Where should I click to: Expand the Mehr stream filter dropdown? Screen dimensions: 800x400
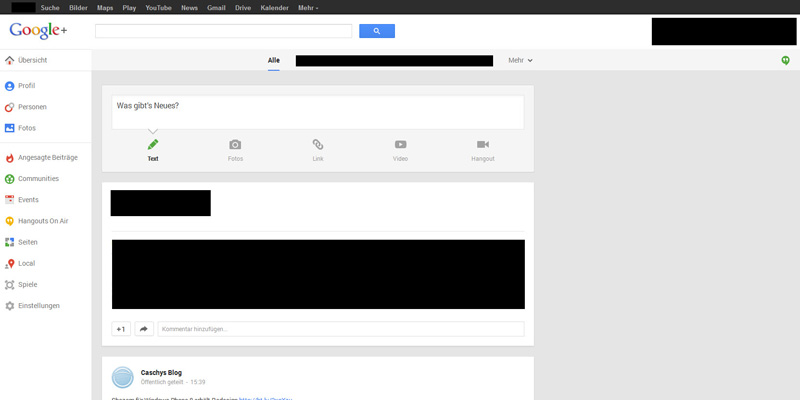click(x=520, y=60)
